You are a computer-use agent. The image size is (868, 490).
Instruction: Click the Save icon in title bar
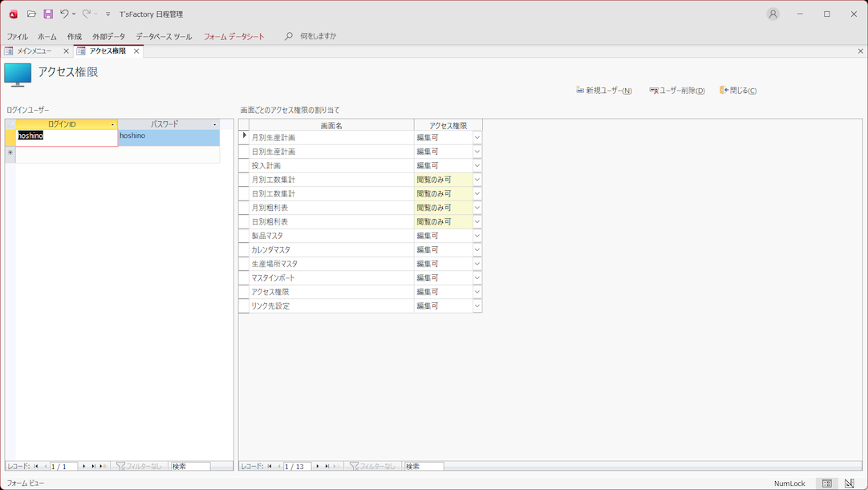48,14
